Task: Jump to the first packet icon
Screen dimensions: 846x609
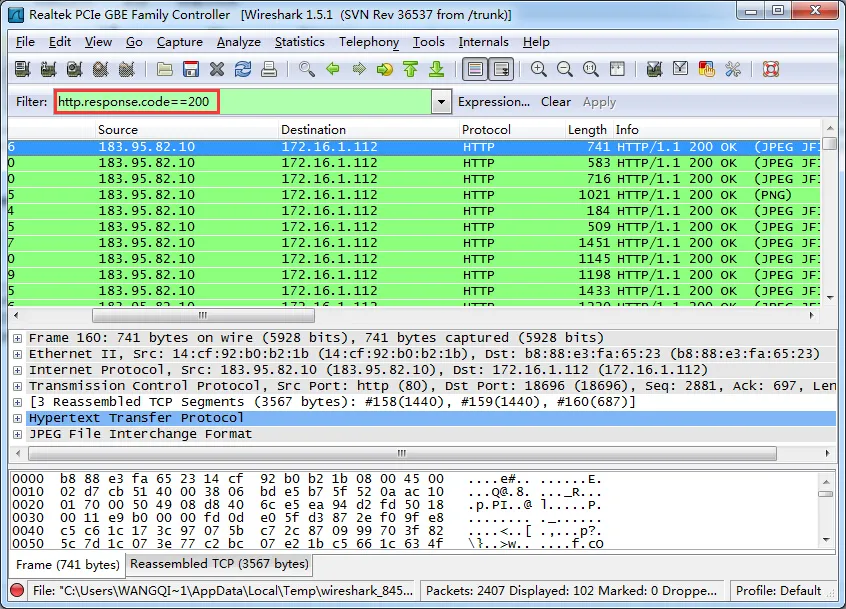Action: pyautogui.click(x=411, y=69)
